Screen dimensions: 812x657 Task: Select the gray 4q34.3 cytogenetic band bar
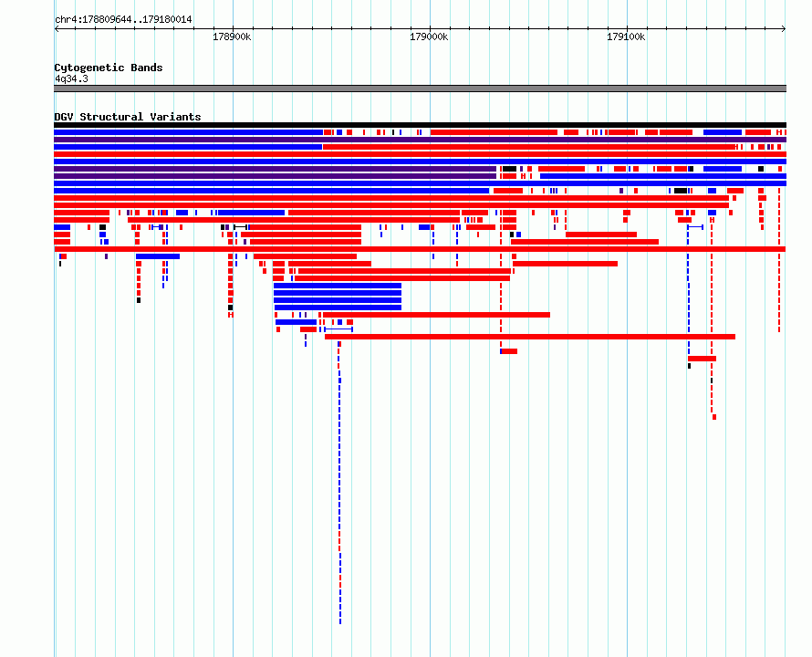coord(420,89)
